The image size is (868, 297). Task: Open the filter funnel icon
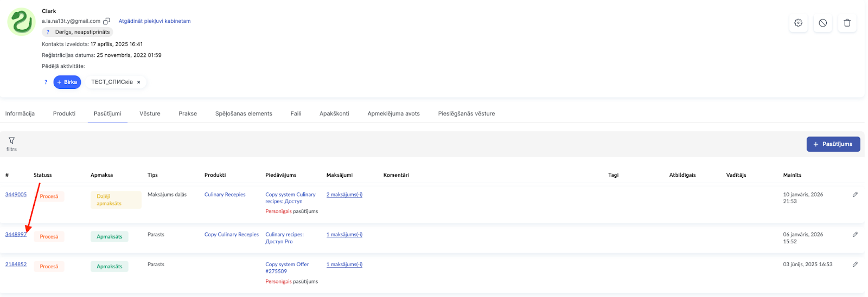click(11, 141)
